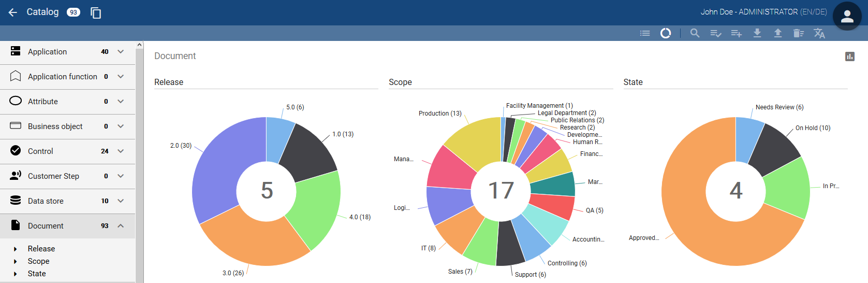Click the "Sales (7)" label
868x283 pixels.
(460, 272)
